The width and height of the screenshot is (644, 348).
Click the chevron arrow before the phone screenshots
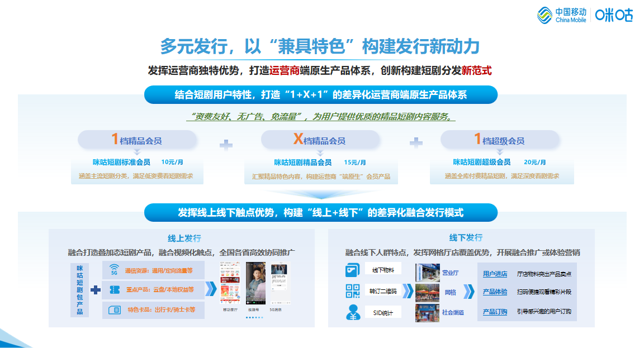click(211, 288)
